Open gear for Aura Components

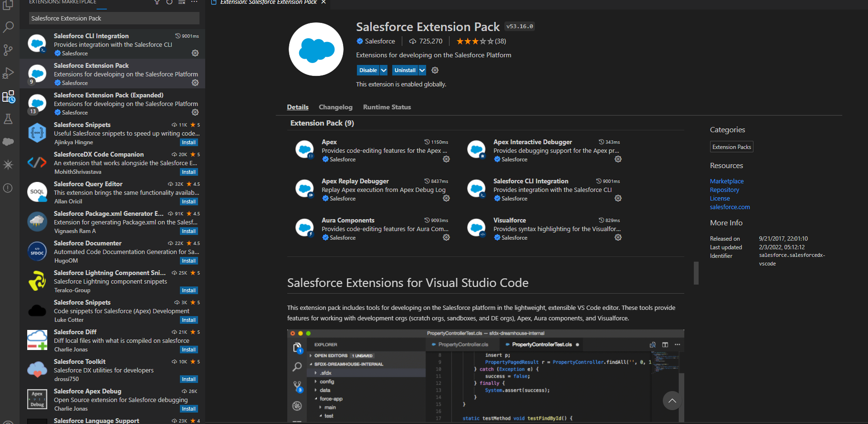[446, 237]
